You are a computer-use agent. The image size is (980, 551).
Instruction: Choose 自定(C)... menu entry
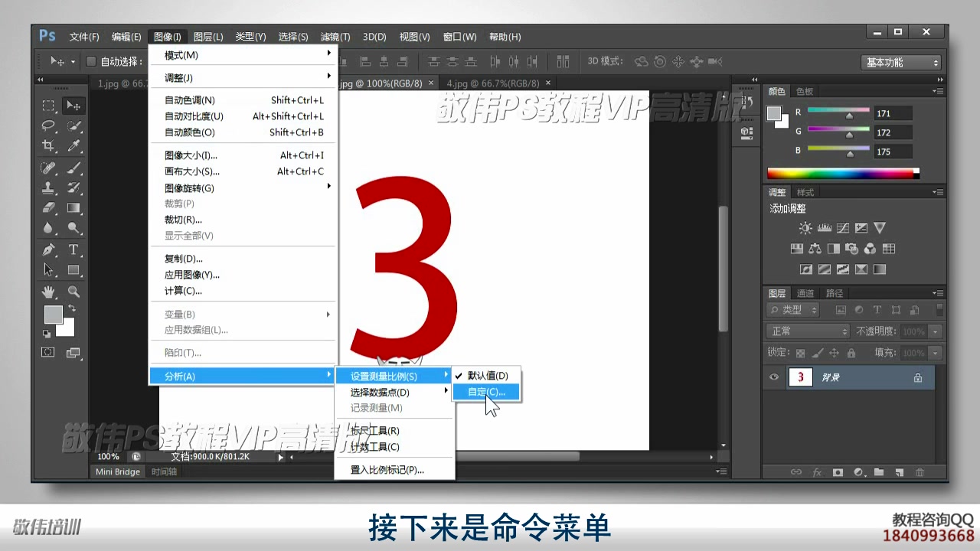tap(486, 392)
